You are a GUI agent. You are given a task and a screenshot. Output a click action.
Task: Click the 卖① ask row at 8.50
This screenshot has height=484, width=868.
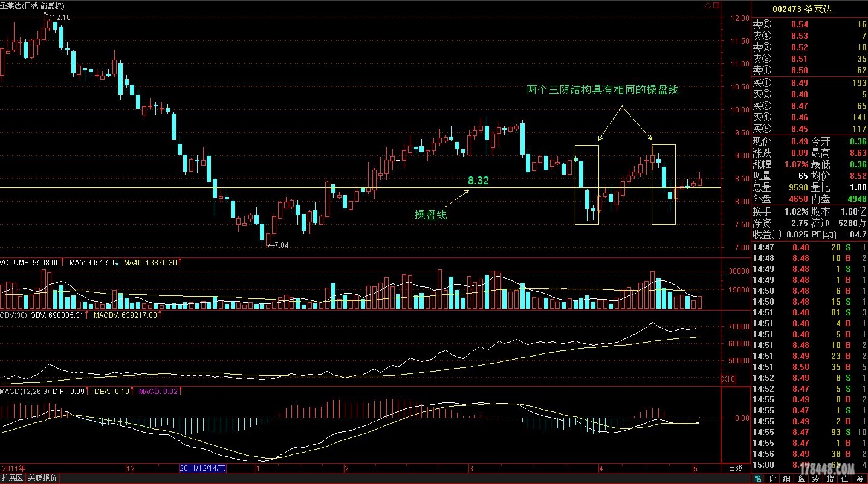(x=809, y=70)
